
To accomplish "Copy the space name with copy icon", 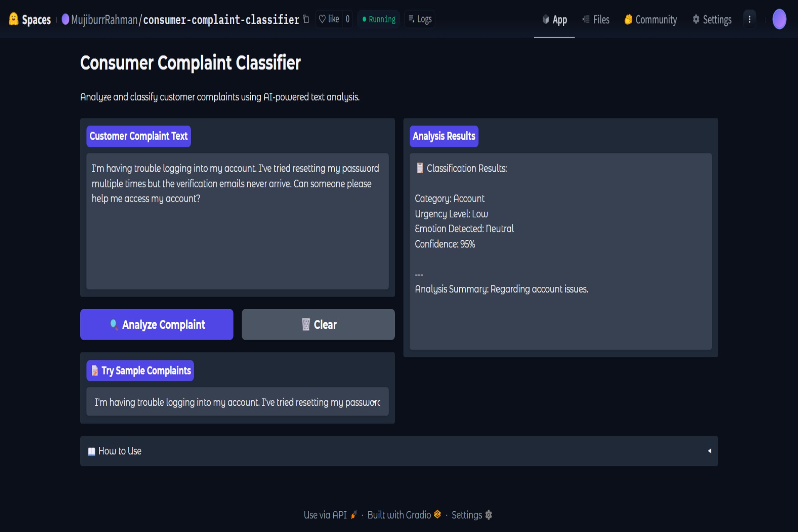I will pyautogui.click(x=306, y=19).
